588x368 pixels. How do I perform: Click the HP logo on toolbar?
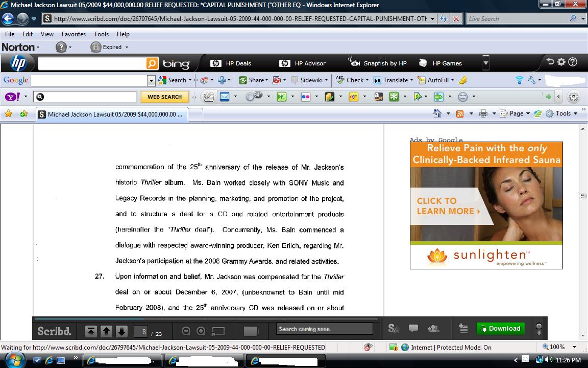(18, 63)
